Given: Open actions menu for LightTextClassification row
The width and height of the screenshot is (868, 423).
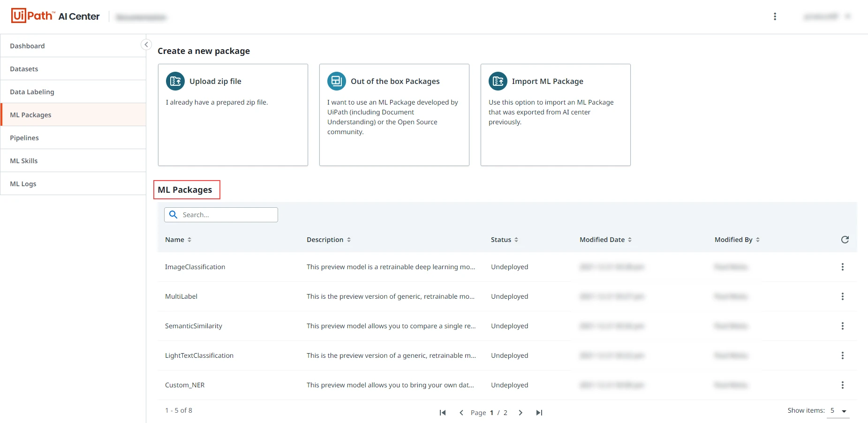Looking at the screenshot, I should click(x=843, y=355).
